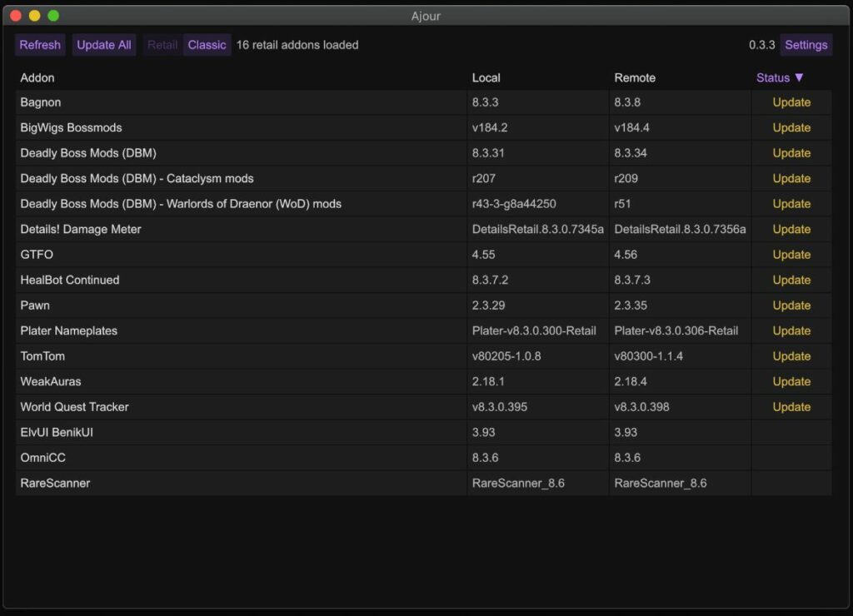Select the BigWigs Bossmods row name
The height and width of the screenshot is (616, 853).
pyautogui.click(x=71, y=127)
